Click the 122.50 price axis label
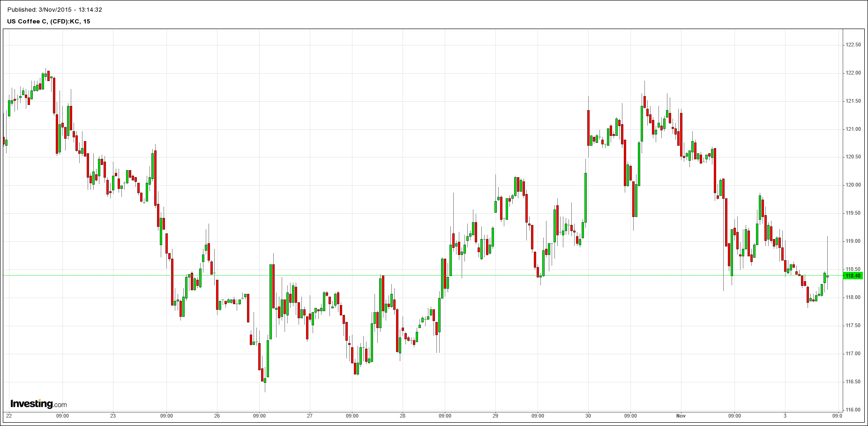Viewport: 868px width, 426px height. (853, 45)
